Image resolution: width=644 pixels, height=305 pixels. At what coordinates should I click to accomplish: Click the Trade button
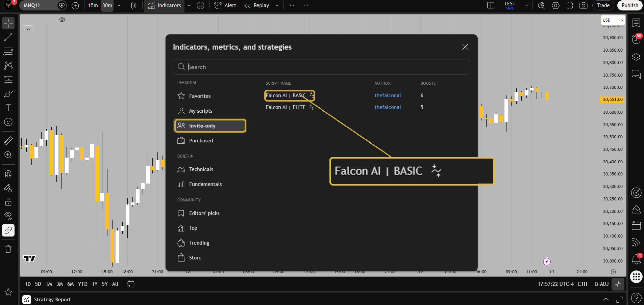(603, 5)
